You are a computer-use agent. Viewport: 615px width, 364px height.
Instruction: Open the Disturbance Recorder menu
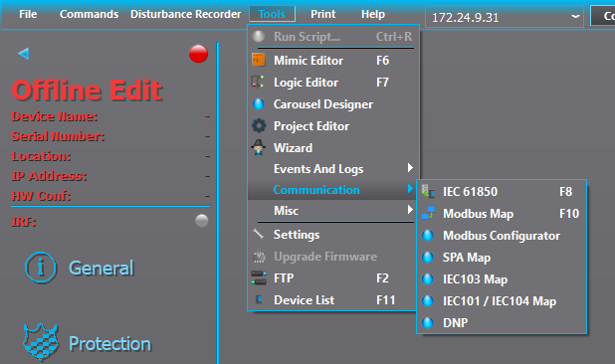[185, 14]
